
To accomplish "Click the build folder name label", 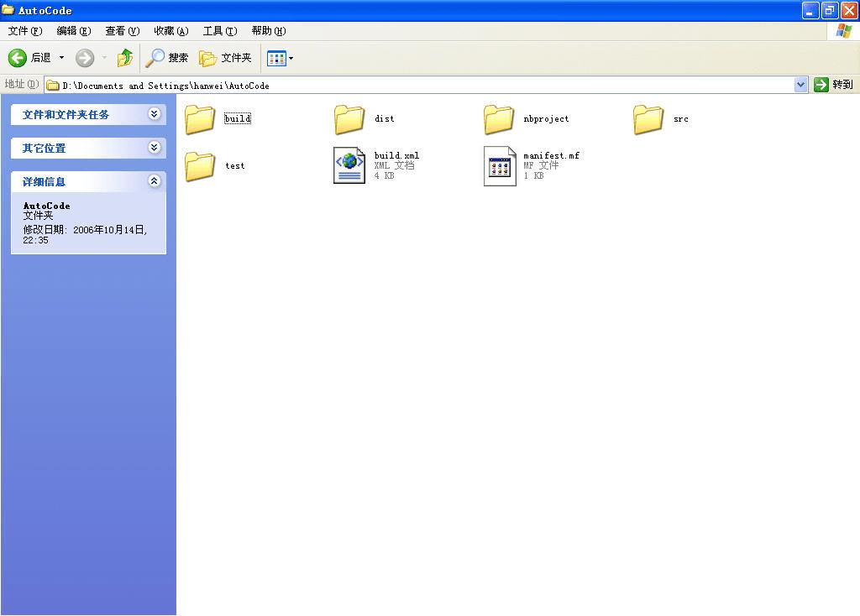I will [x=238, y=118].
